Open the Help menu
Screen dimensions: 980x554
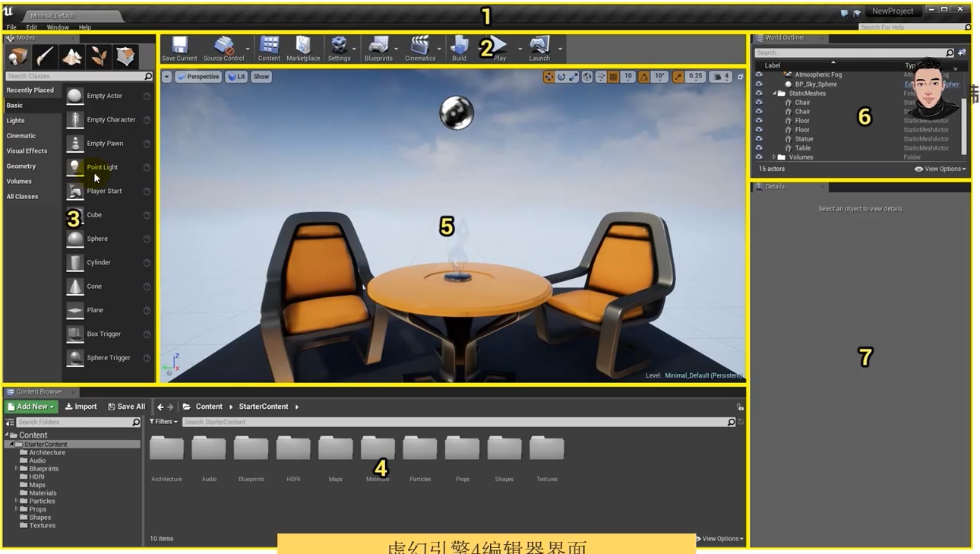(85, 27)
